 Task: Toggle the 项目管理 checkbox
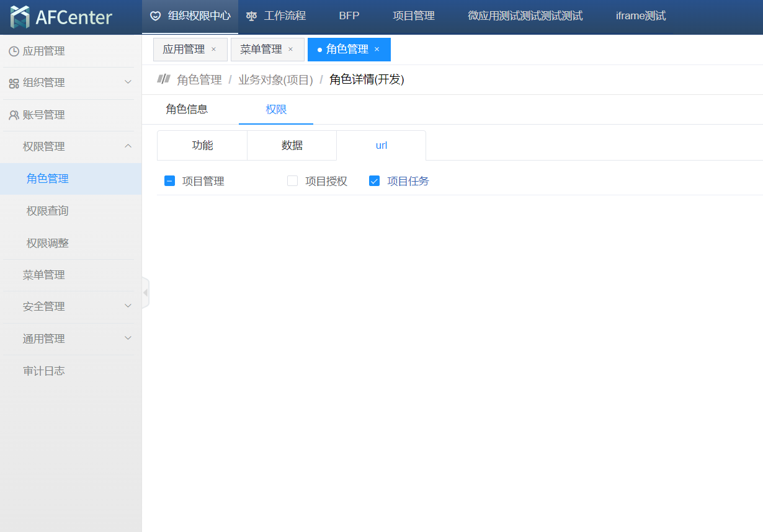[169, 181]
